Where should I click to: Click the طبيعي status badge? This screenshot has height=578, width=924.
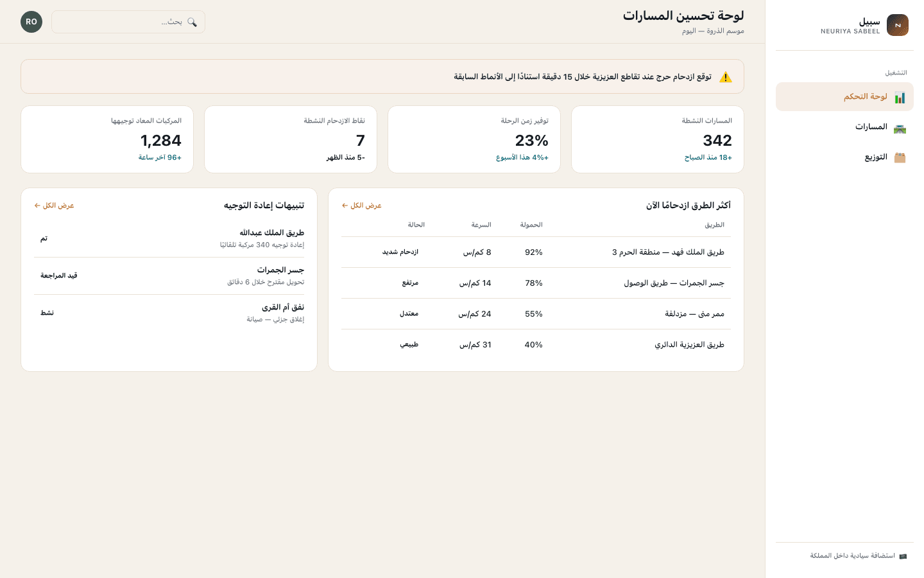[409, 345]
